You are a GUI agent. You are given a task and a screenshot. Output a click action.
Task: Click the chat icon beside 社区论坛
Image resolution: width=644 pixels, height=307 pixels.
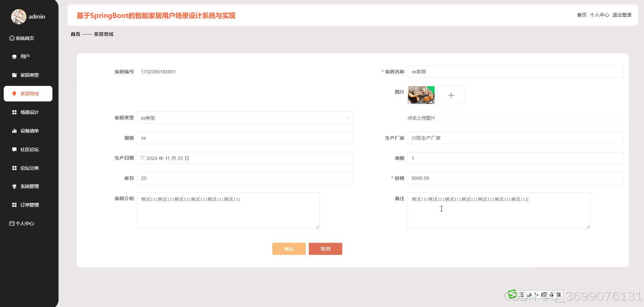[x=14, y=149]
